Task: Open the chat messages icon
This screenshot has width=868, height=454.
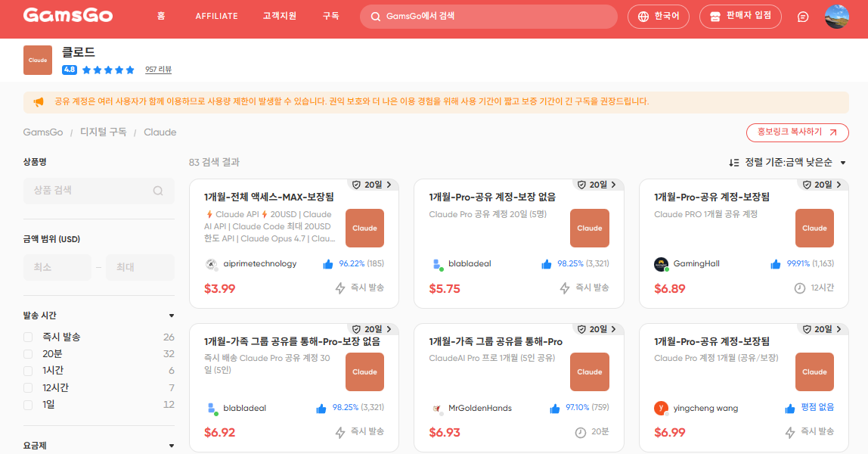Action: coord(803,17)
